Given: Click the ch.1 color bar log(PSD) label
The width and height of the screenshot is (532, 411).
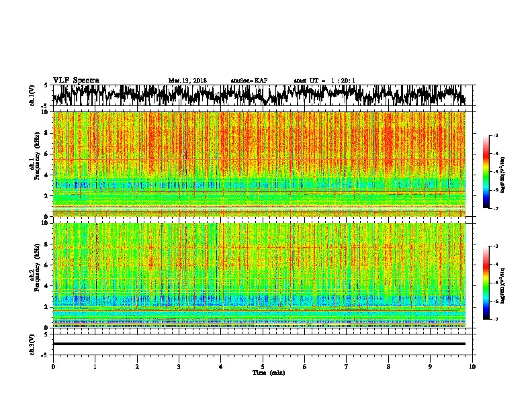Looking at the screenshot, I should pos(503,175).
